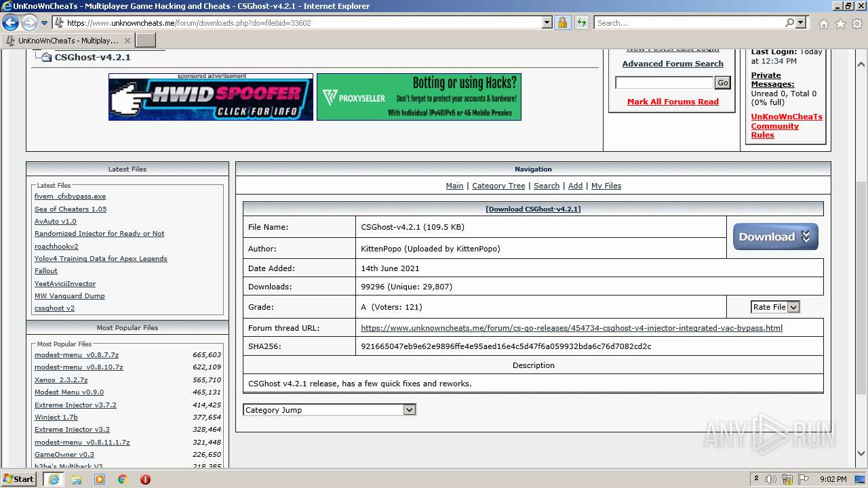Click the browser Back arrow button
This screenshot has height=488, width=868.
(x=11, y=23)
